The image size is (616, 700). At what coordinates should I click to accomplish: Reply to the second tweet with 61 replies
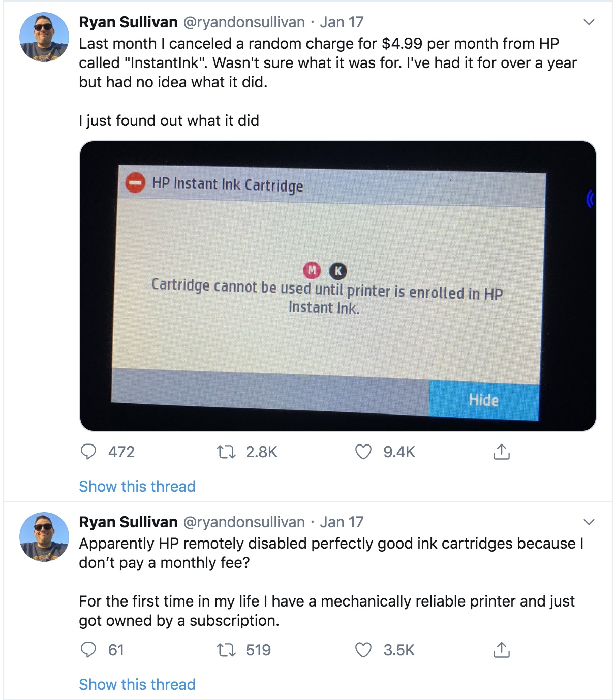89,650
